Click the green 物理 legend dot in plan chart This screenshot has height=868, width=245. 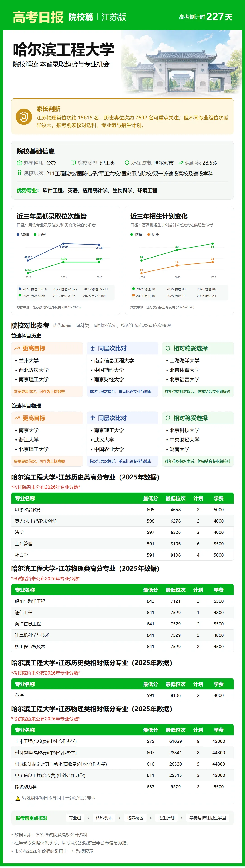pyautogui.click(x=132, y=235)
